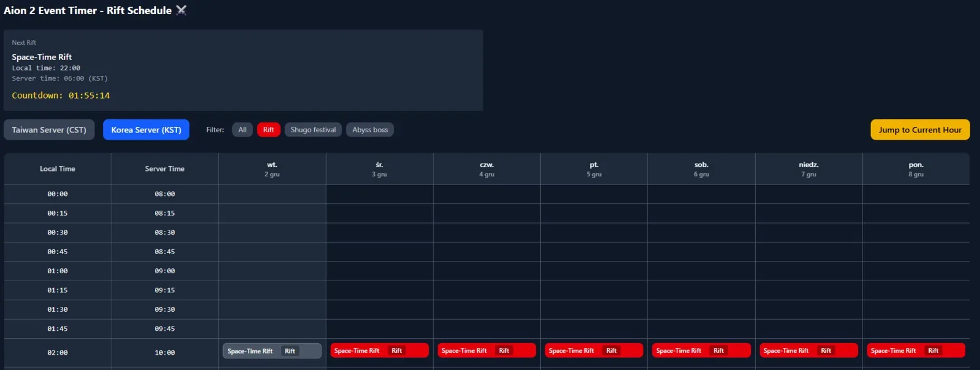This screenshot has height=370, width=980.
Task: Click local time 00:30 cell
Action: 58,233
